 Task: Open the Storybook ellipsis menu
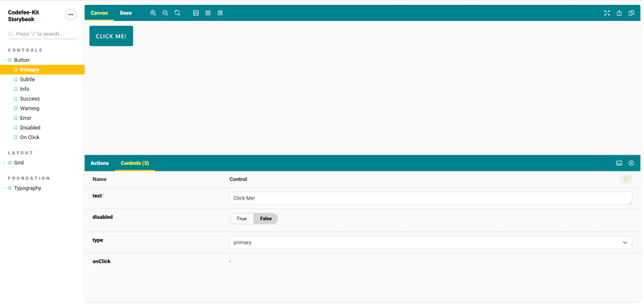pyautogui.click(x=71, y=14)
